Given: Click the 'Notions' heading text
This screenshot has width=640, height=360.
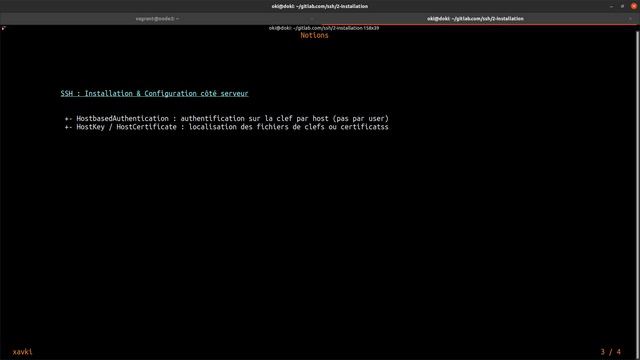Looking at the screenshot, I should (x=314, y=36).
